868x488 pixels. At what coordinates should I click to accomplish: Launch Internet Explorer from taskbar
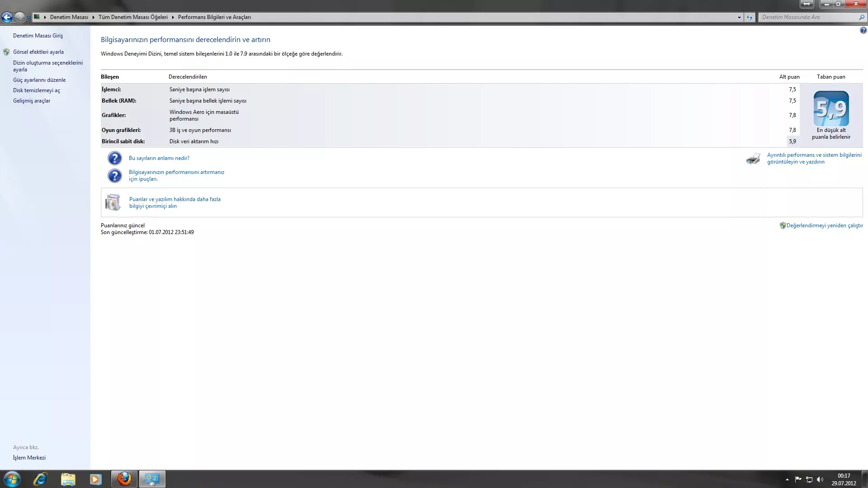tap(40, 479)
